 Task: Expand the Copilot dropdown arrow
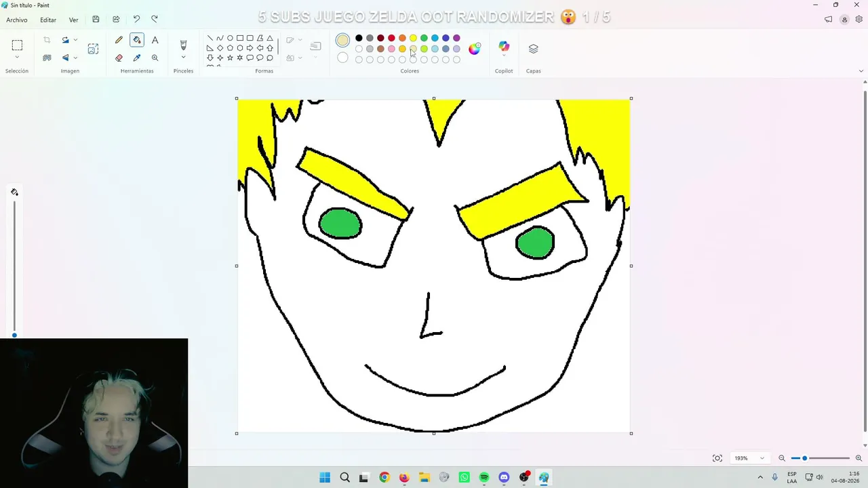tap(504, 57)
